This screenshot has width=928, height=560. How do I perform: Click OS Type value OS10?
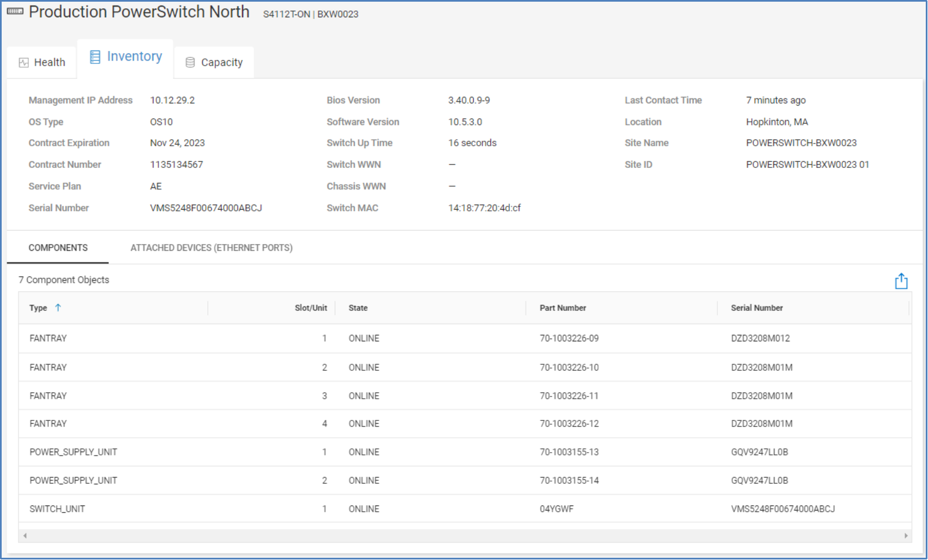161,122
